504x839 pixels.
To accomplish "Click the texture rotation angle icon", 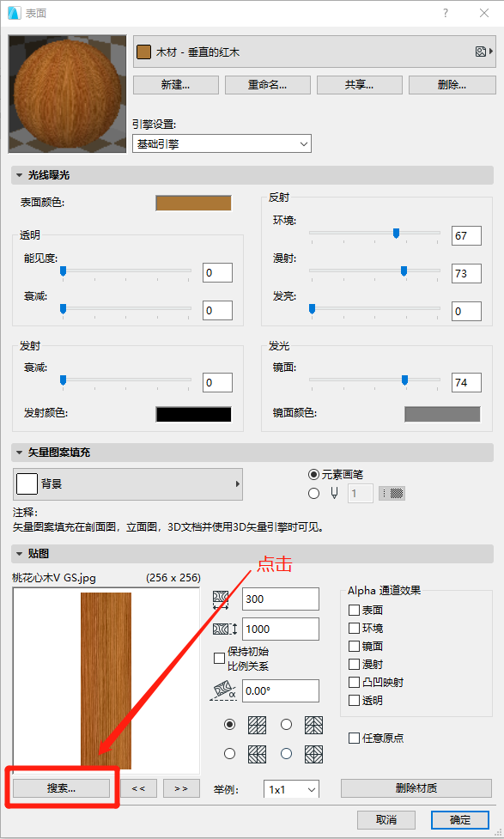I will tap(222, 690).
